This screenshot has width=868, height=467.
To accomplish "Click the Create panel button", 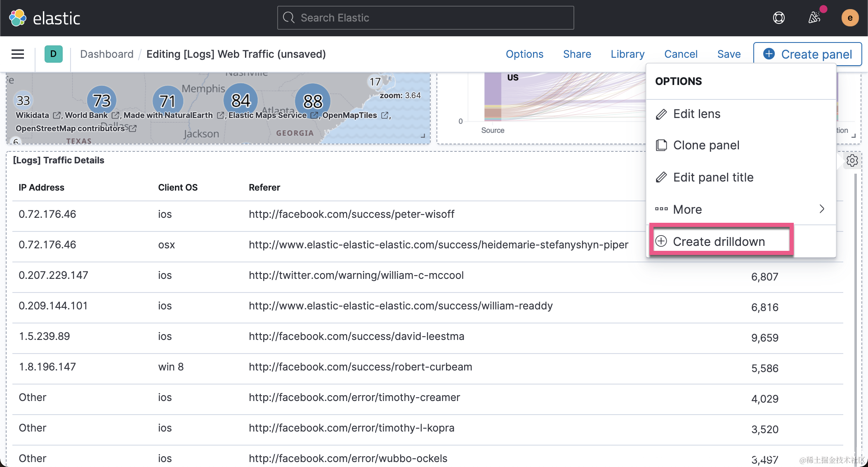I will click(x=807, y=54).
